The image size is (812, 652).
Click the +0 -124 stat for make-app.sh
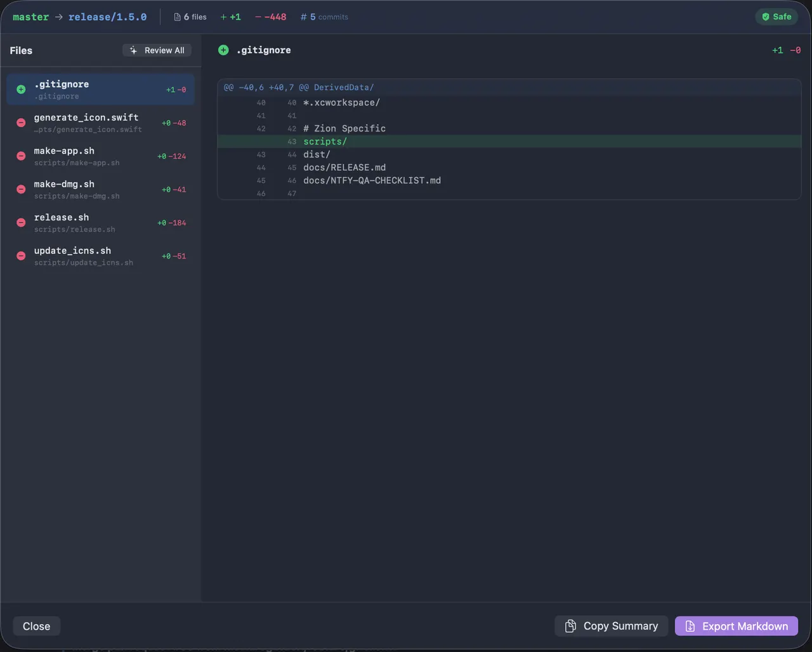point(172,156)
